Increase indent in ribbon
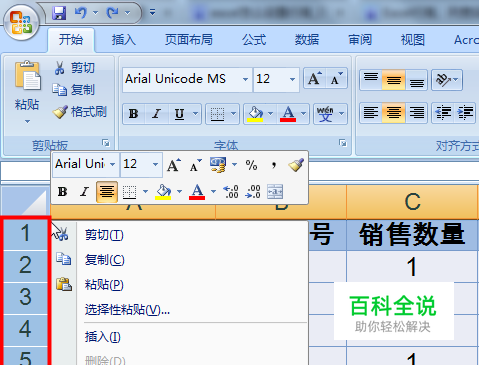The height and width of the screenshot is (365, 479). (465, 113)
